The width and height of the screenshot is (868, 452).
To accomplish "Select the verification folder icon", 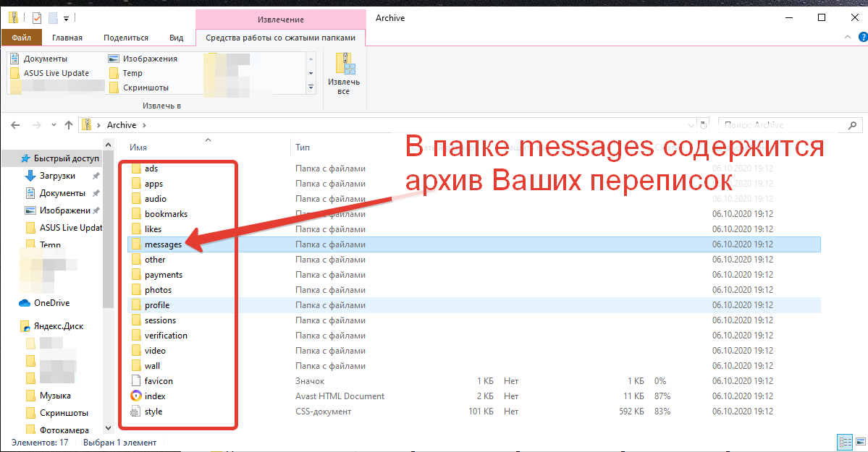I will point(136,336).
